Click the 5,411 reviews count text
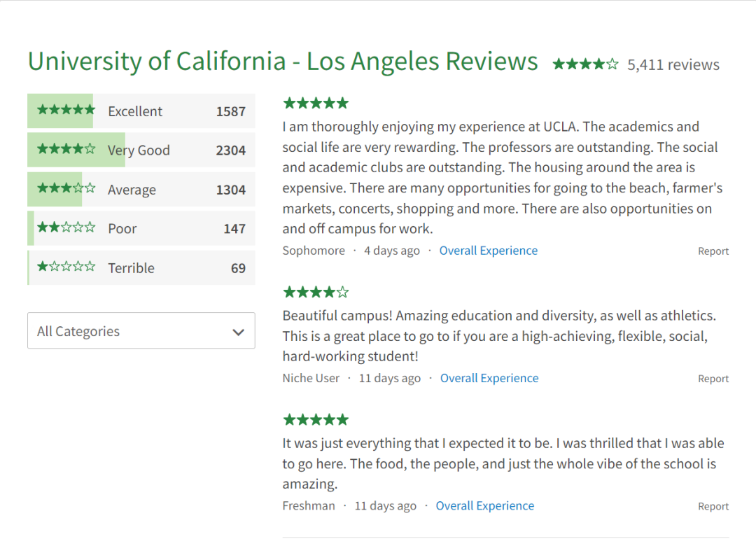The image size is (756, 539). 673,64
